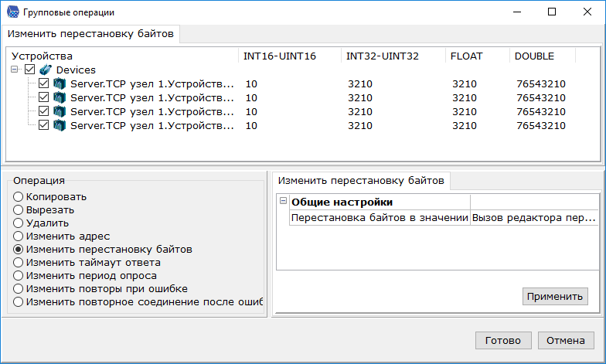Cancel the dialog with Отмена
The height and width of the screenshot is (364, 606).
[566, 340]
